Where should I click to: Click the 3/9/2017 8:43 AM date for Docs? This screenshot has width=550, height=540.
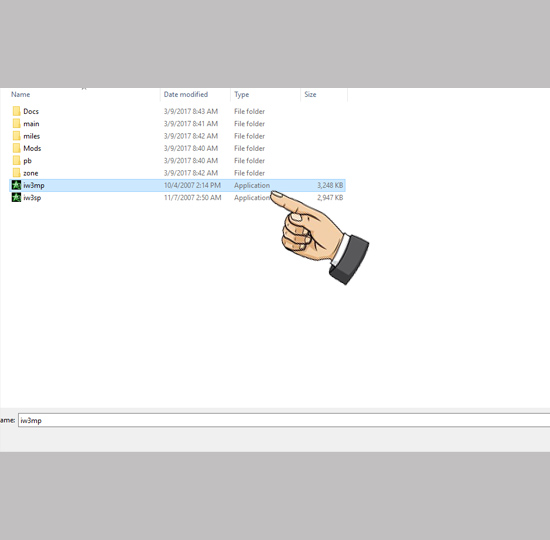(x=191, y=111)
